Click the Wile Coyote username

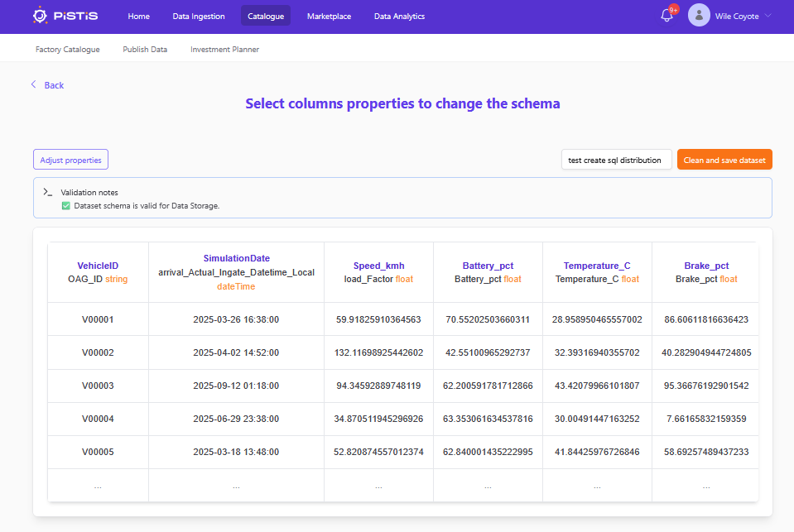click(737, 17)
